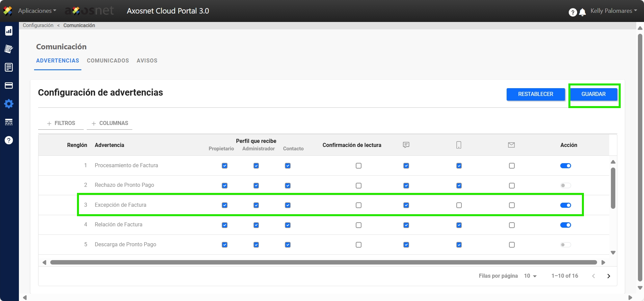Viewport: 644px width, 301px height.
Task: Open the Aplicaciones dropdown menu
Action: [x=37, y=11]
